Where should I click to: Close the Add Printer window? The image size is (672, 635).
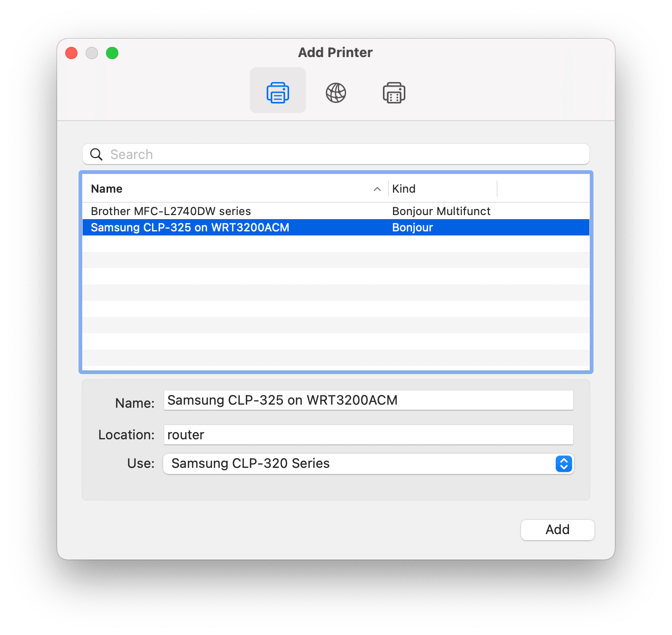point(71,53)
